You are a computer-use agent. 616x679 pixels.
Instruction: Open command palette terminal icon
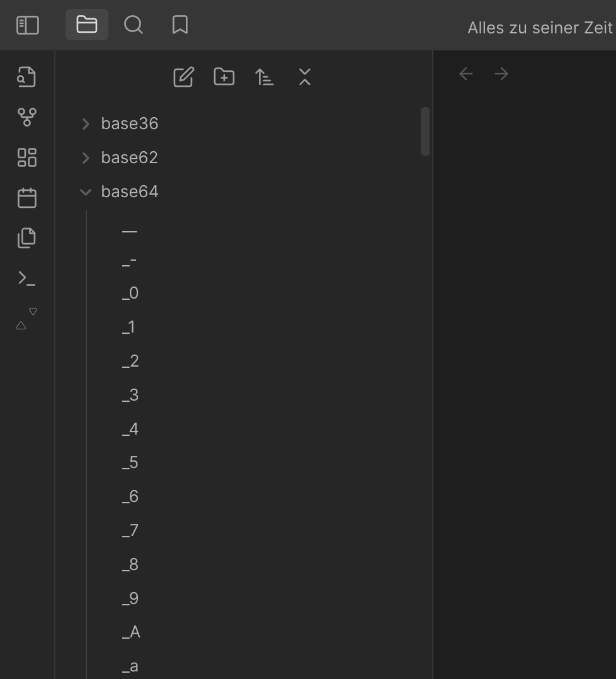[x=27, y=278]
